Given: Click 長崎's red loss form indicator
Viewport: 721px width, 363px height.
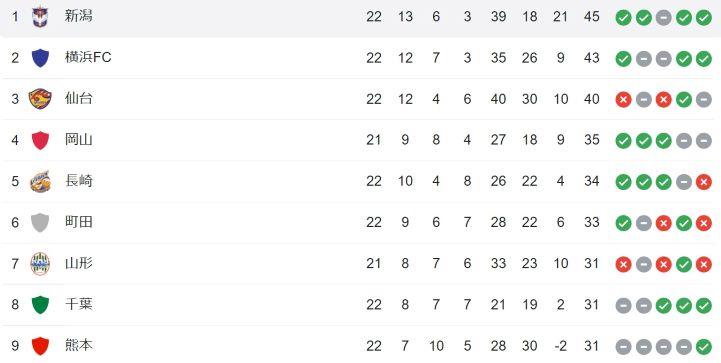Looking at the screenshot, I should [704, 182].
